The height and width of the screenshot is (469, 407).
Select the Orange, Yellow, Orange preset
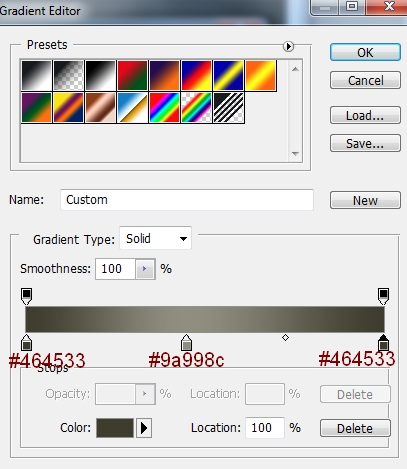pos(261,76)
